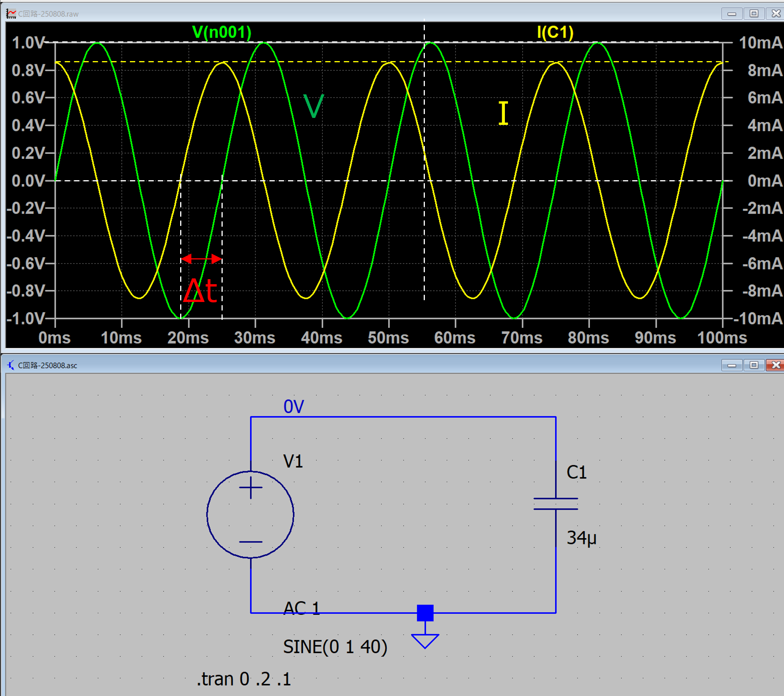Click the left voltage axis at 0.0V

tap(28, 181)
